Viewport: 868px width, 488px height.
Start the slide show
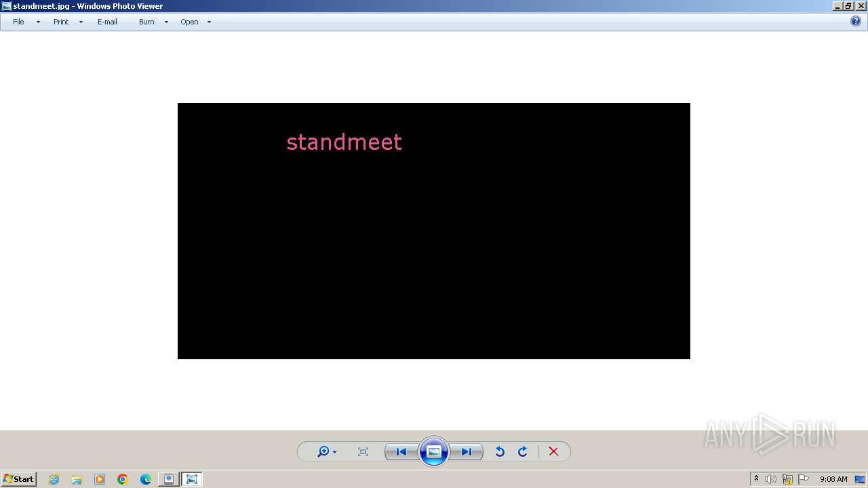pyautogui.click(x=434, y=451)
